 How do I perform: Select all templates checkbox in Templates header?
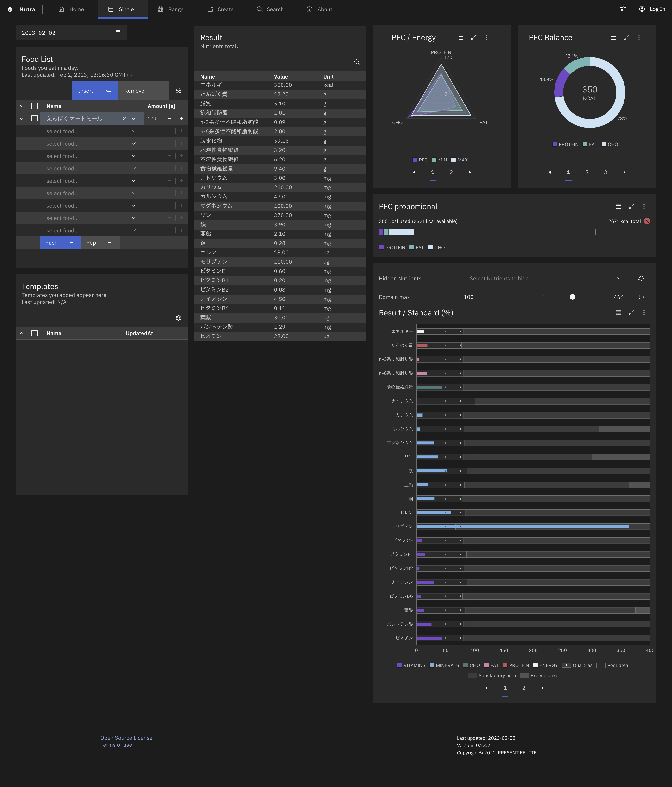[35, 333]
